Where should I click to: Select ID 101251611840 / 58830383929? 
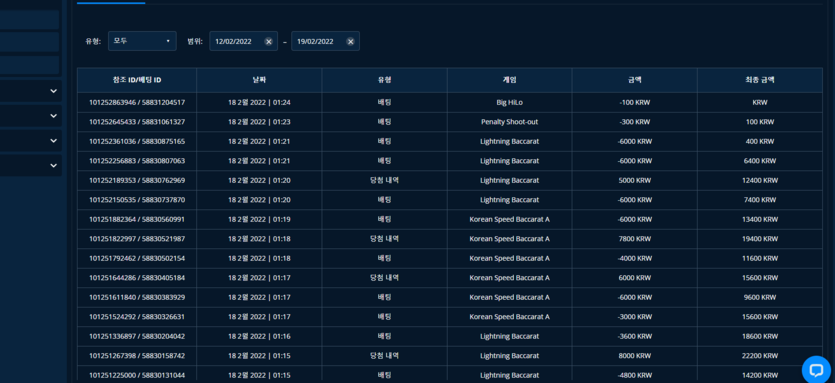coord(137,297)
